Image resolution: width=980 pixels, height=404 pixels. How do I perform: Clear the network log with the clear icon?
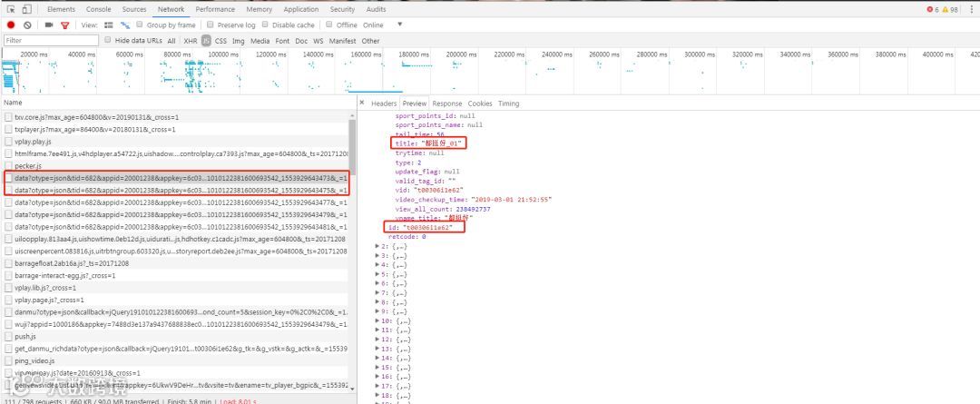pyautogui.click(x=27, y=25)
